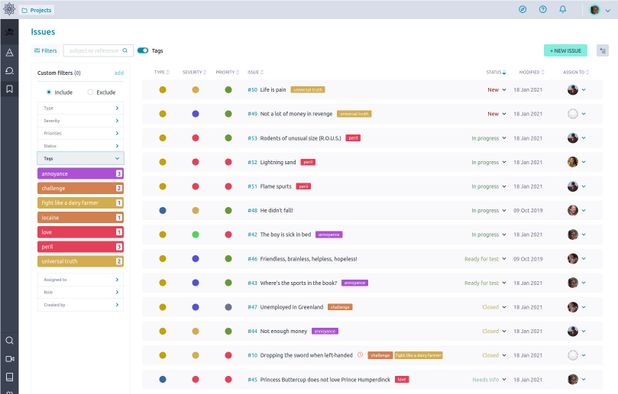This screenshot has width=618, height=394.
Task: Open the Discover compass icon in the top bar
Action: click(x=523, y=9)
